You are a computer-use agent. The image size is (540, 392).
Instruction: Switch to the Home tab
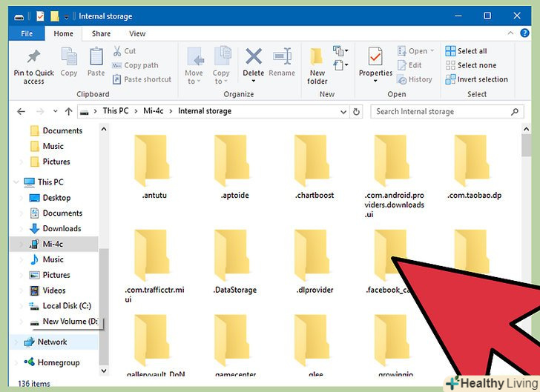pos(63,33)
